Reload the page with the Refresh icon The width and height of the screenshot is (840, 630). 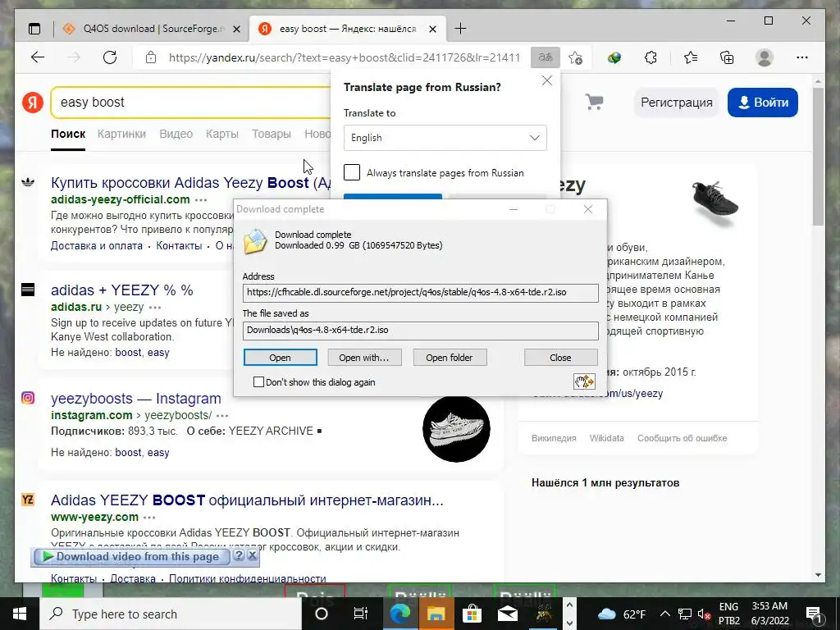click(110, 57)
